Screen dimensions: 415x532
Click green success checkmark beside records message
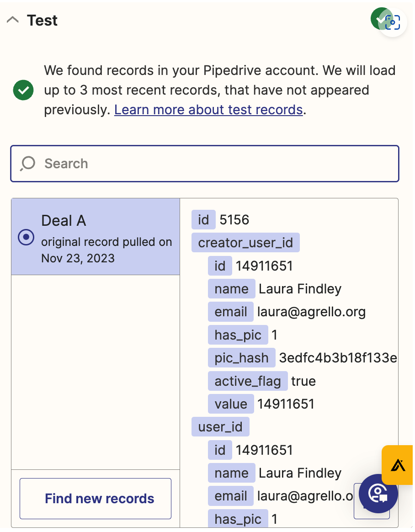coord(23,90)
